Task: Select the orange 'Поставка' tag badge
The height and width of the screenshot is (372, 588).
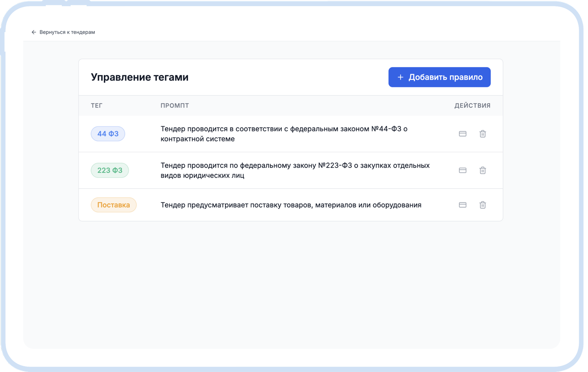Action: click(x=114, y=205)
